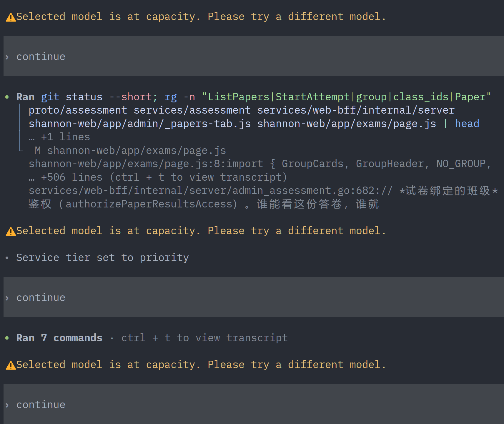Expand the '+1 lines' truncated output
This screenshot has height=424, width=504.
pyautogui.click(x=59, y=137)
